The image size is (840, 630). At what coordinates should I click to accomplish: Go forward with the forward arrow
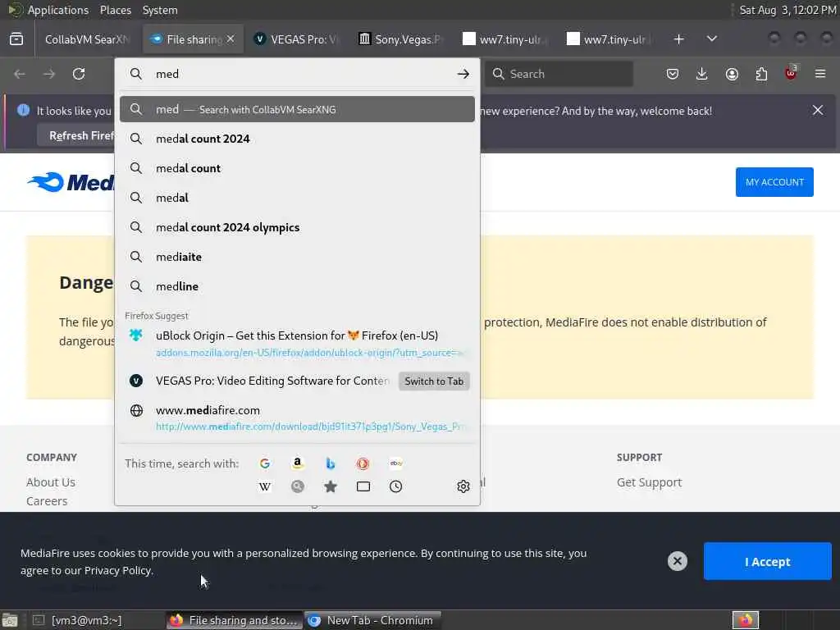point(49,74)
